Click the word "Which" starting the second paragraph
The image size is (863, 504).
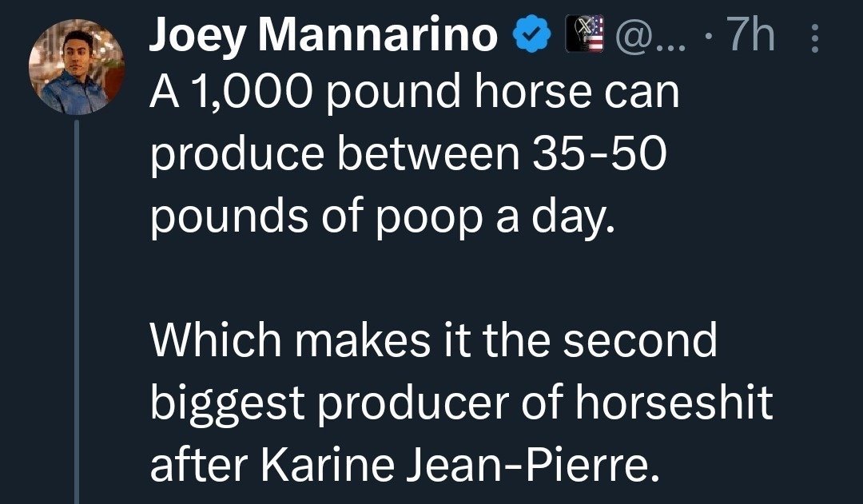(x=216, y=339)
